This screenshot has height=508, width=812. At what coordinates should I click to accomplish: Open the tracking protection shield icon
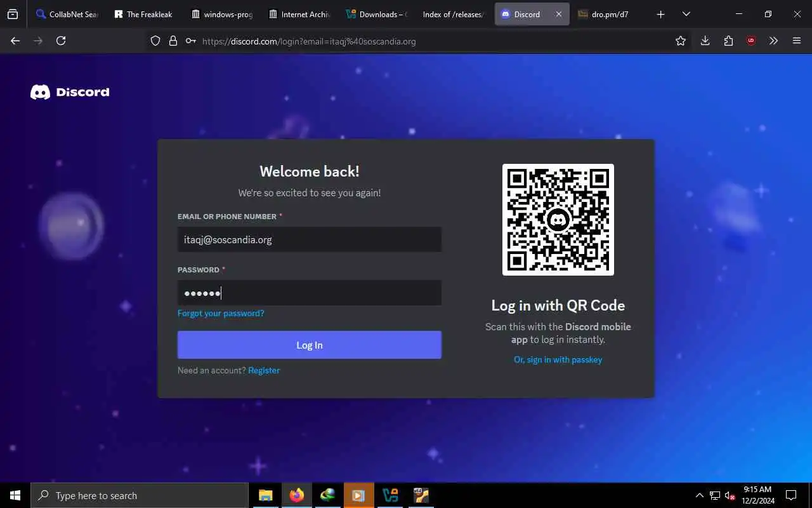155,41
